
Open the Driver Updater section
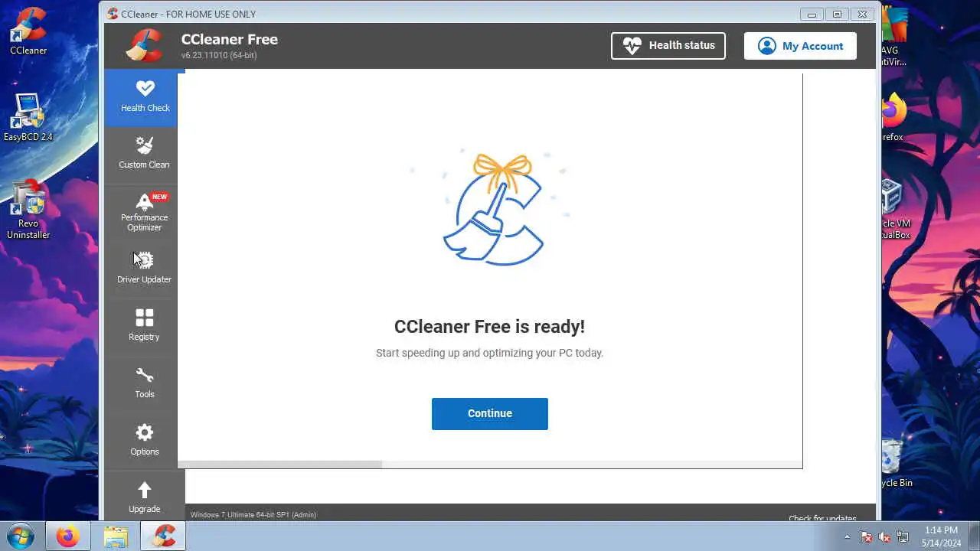[144, 268]
